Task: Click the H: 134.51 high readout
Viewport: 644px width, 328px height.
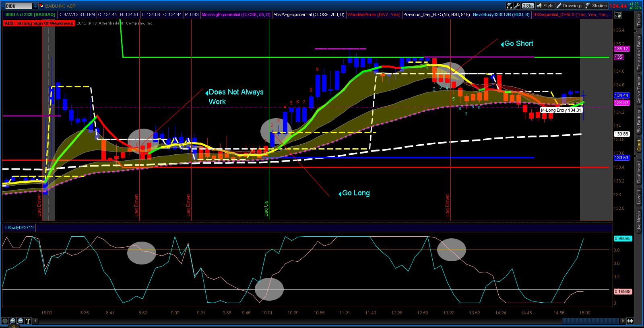Action: [x=129, y=15]
